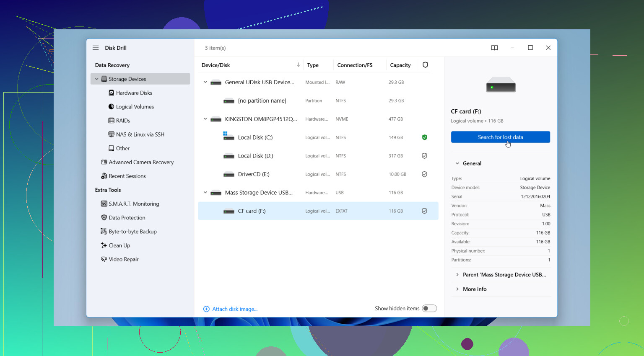Collapse Mass Storage Device USB row
The width and height of the screenshot is (644, 356).
(205, 193)
